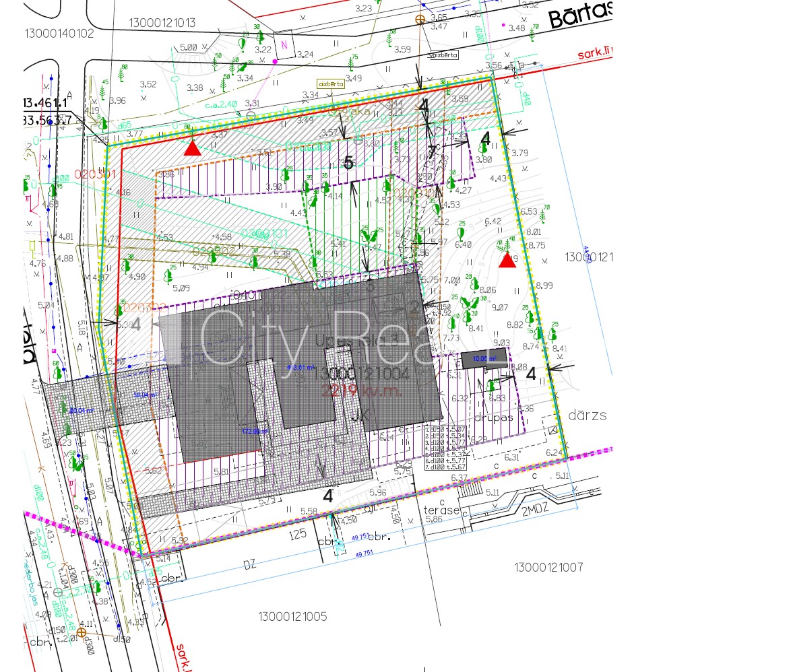This screenshot has height=672, width=791.
Task: Click the orange crosshair circle symbol at bottom left
Action: pos(82,632)
